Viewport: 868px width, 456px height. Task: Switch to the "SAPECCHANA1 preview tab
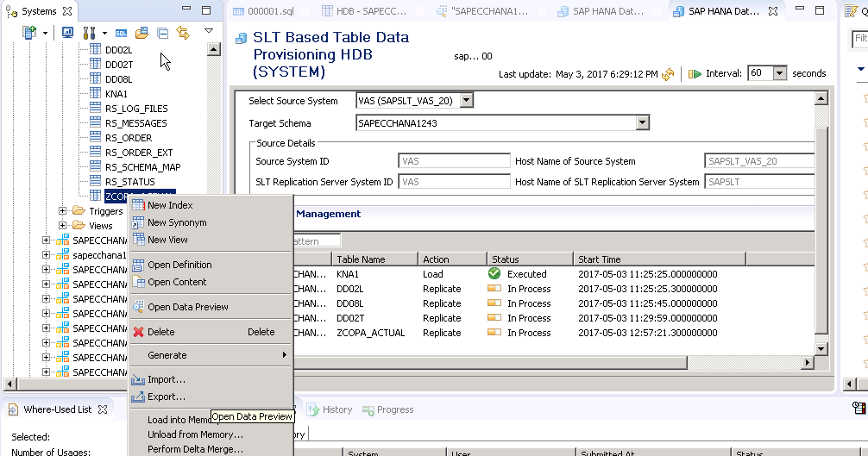482,11
